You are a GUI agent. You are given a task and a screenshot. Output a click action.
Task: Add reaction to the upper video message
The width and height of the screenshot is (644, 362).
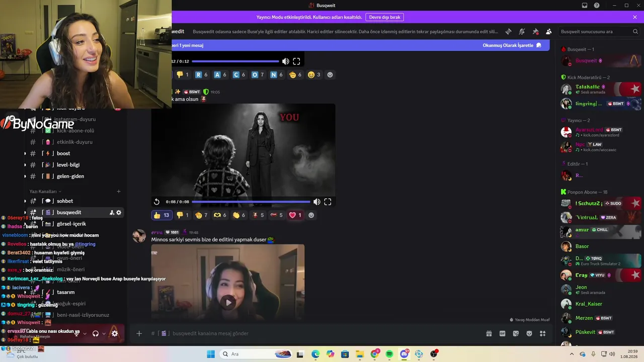click(x=330, y=75)
